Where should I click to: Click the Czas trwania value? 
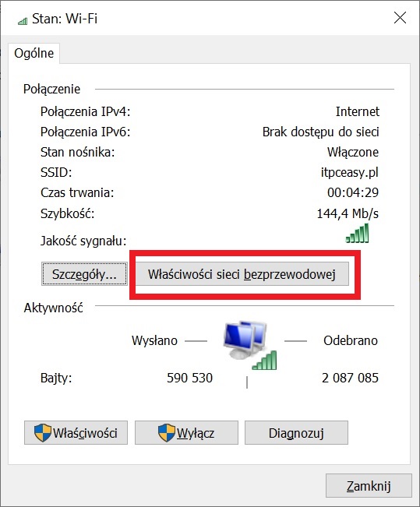pos(353,192)
